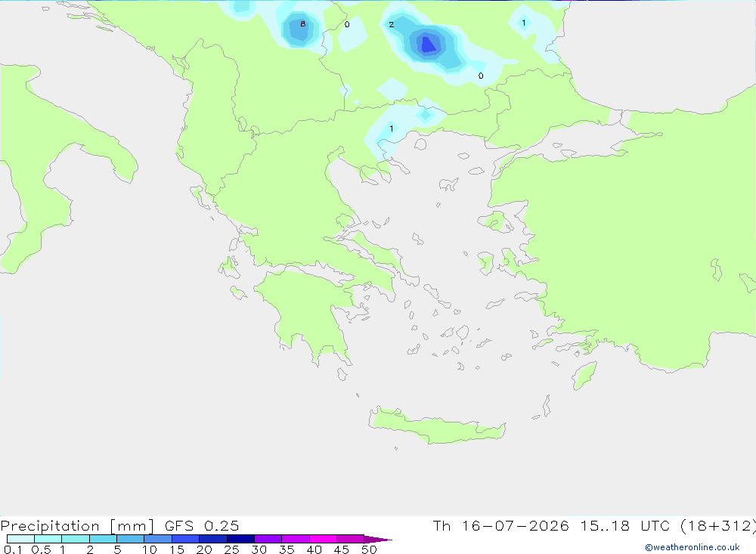The height and width of the screenshot is (554, 756).
Task: Click the '1' value near the Black Sea coast
Action: [x=524, y=23]
